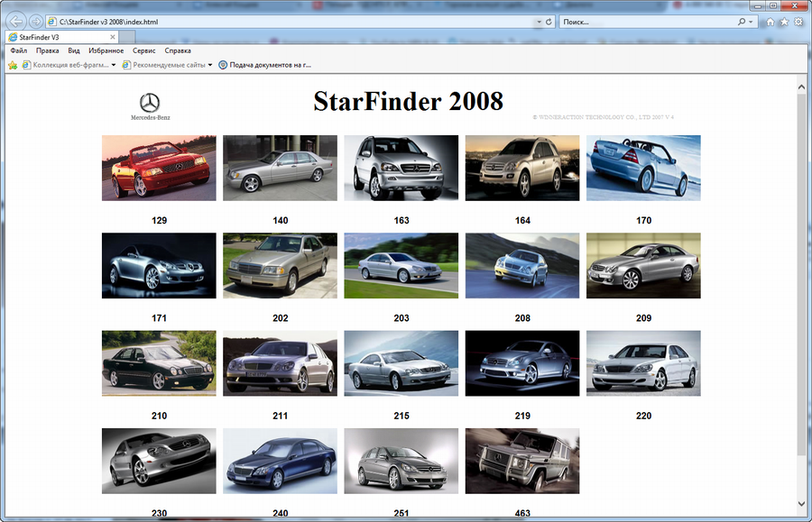812x522 pixels.
Task: Open the address bar history dropdown arrow
Action: click(x=540, y=22)
